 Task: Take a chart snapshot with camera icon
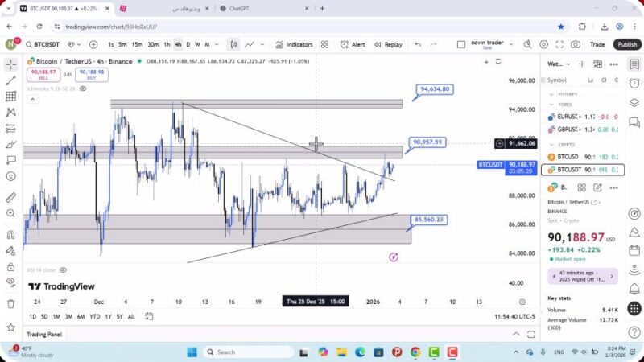(576, 45)
